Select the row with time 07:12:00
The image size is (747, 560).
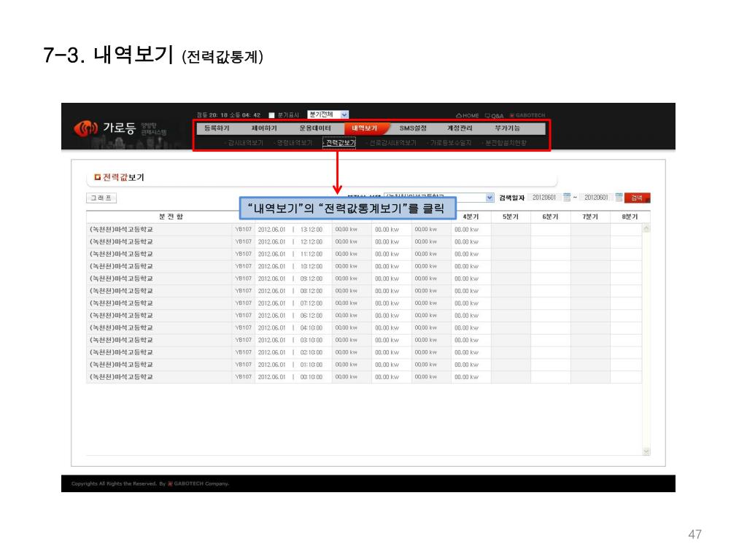point(364,303)
